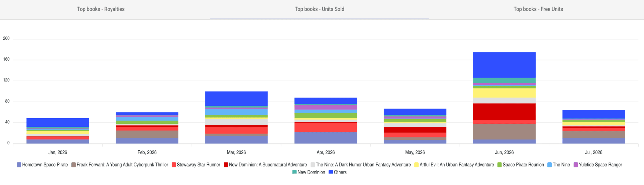Toggle Yuletide Space Ranger legend entry
The width and height of the screenshot is (644, 185).
click(598, 165)
